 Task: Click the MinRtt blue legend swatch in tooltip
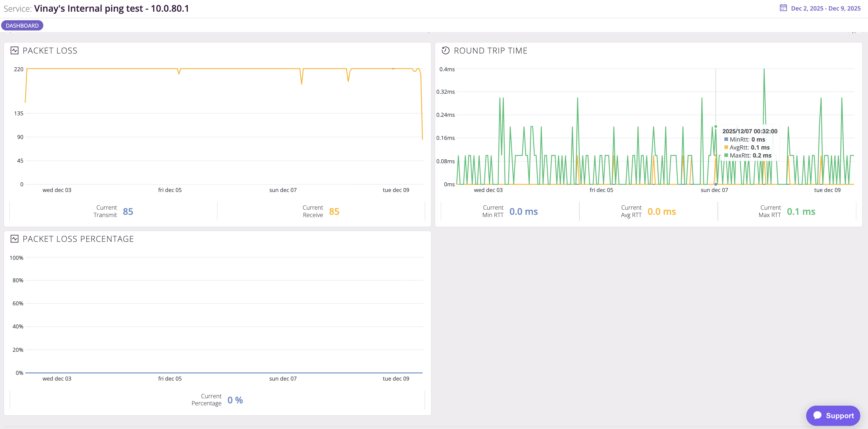[x=726, y=139]
